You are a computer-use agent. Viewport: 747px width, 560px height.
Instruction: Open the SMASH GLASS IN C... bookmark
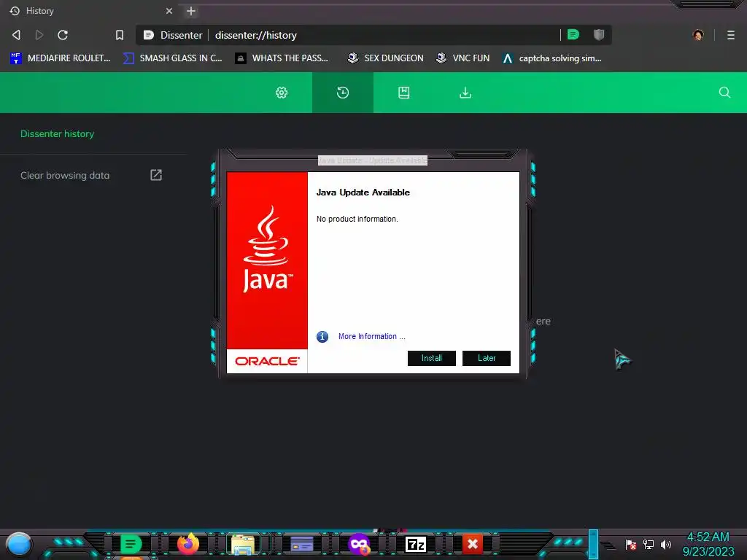point(172,58)
